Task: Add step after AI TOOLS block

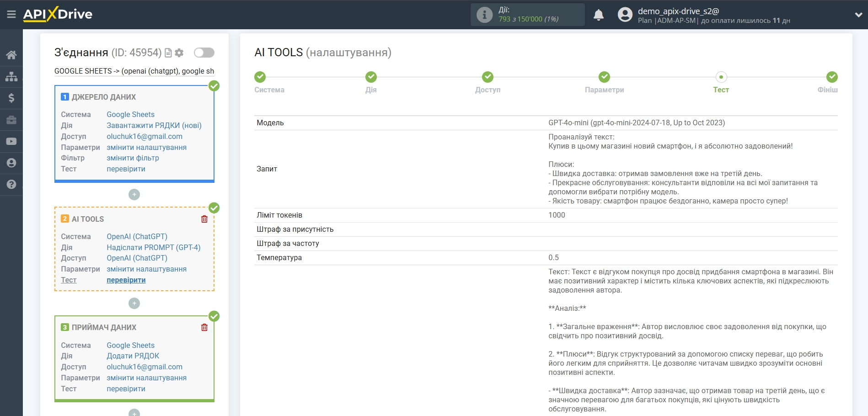Action: click(134, 303)
